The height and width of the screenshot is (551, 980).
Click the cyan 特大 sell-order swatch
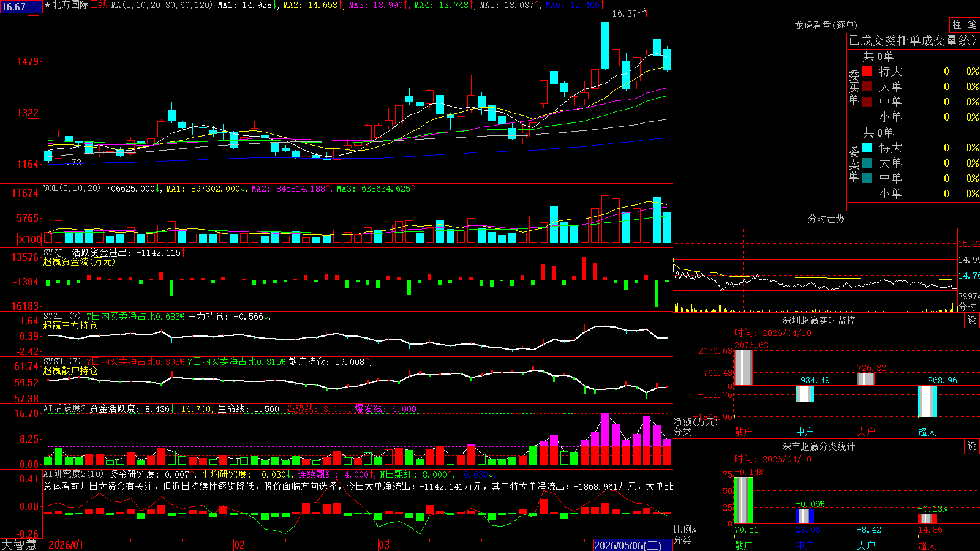click(867, 148)
